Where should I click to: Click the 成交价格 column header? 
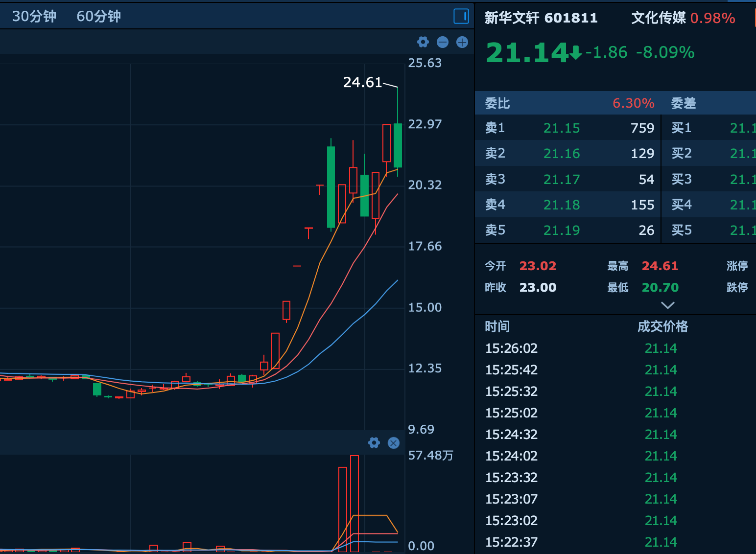662,326
